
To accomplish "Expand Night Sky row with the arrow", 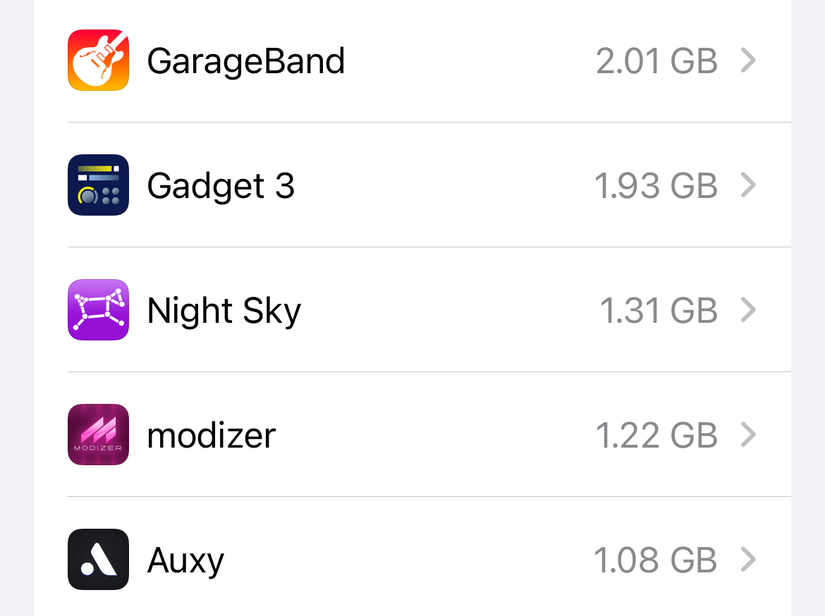I will [x=748, y=310].
